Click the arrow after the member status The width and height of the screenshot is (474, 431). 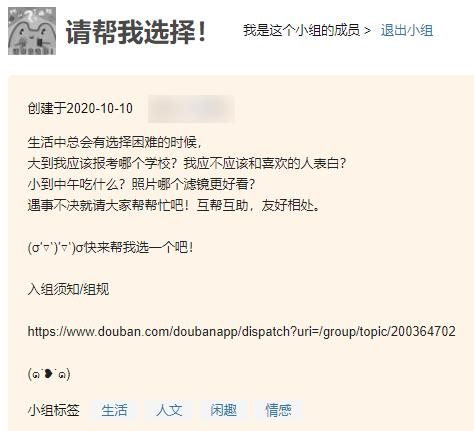coord(367,31)
